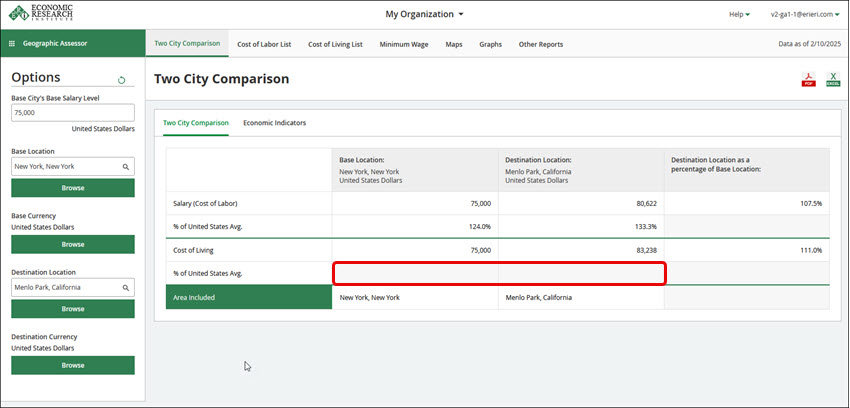Click the Data as of 2/10/2025 text
Viewport: 850px width, 408px height.
point(809,44)
